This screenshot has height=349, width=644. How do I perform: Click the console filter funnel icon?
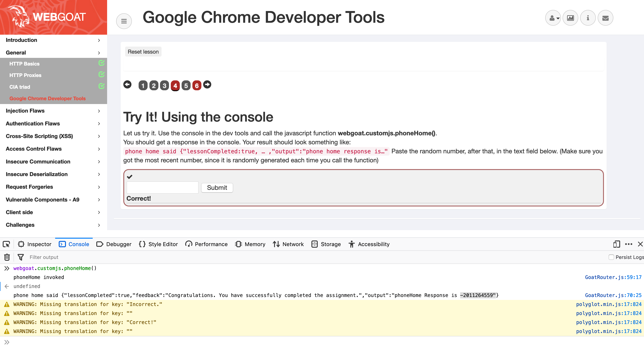(x=21, y=257)
